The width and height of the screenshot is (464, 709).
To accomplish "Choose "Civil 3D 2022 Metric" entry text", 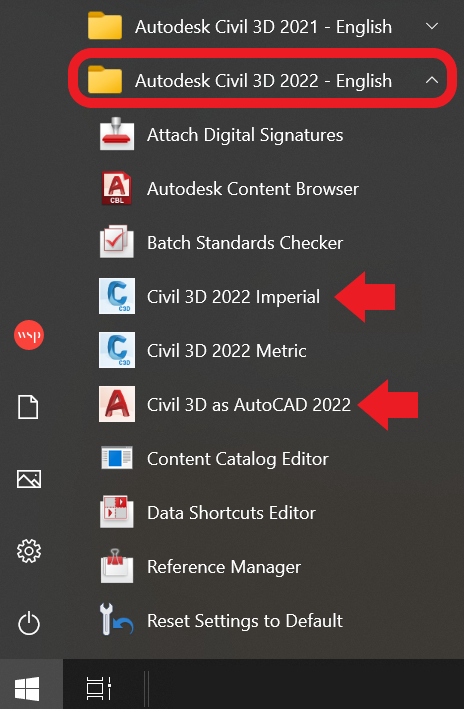I will click(x=227, y=350).
